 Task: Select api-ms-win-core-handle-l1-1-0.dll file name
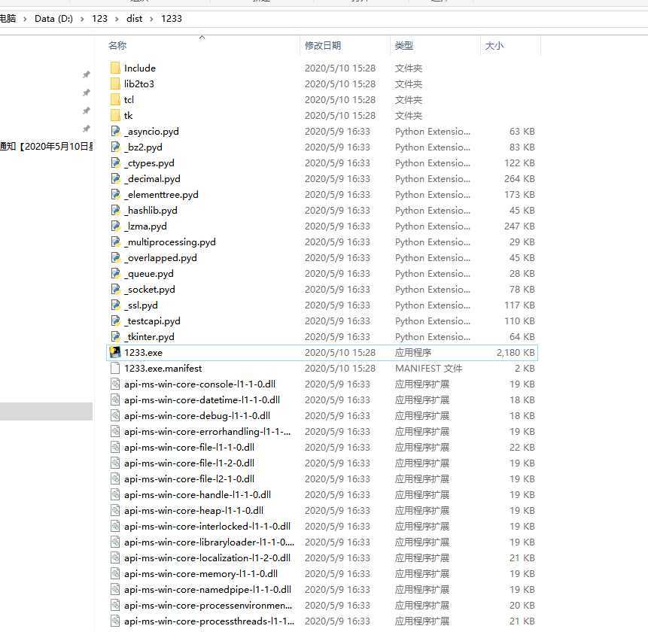(x=197, y=495)
